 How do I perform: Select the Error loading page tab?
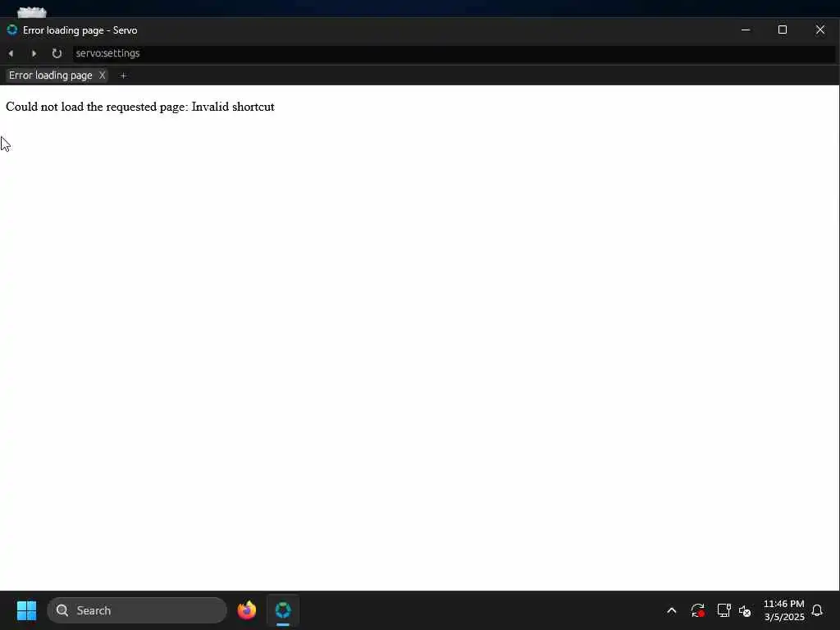[50, 75]
